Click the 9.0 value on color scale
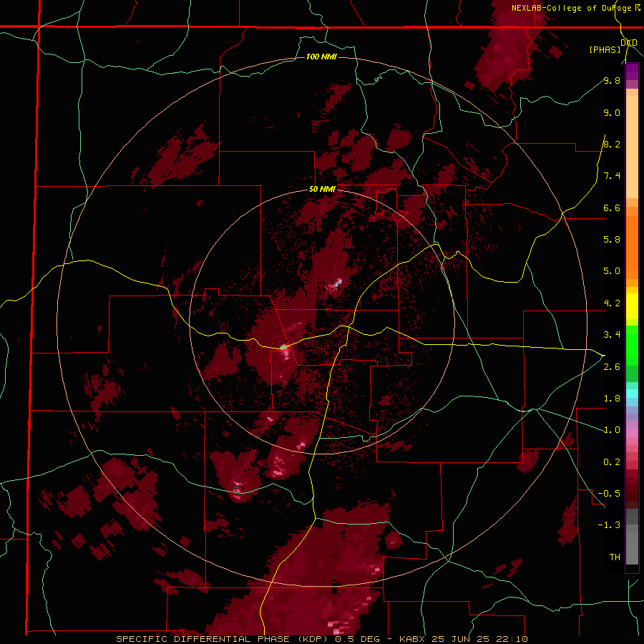Viewport: 644px width, 644px height. (612, 112)
